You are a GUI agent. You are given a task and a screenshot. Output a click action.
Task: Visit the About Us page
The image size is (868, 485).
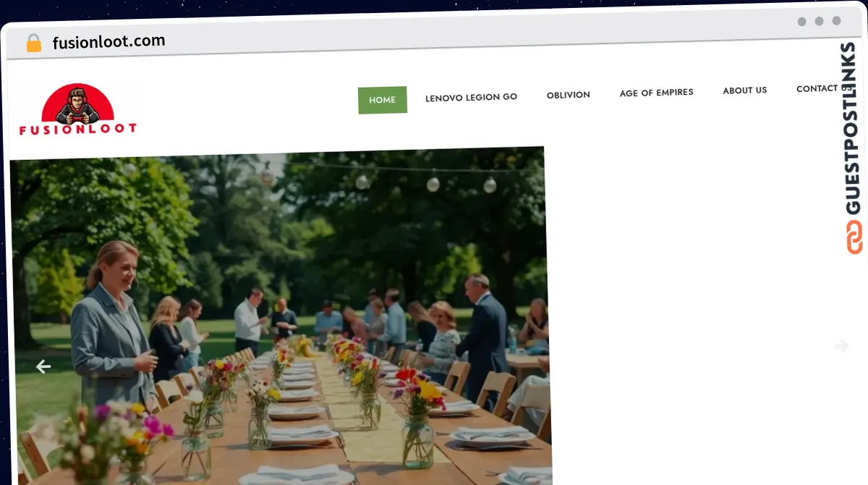[x=744, y=90]
